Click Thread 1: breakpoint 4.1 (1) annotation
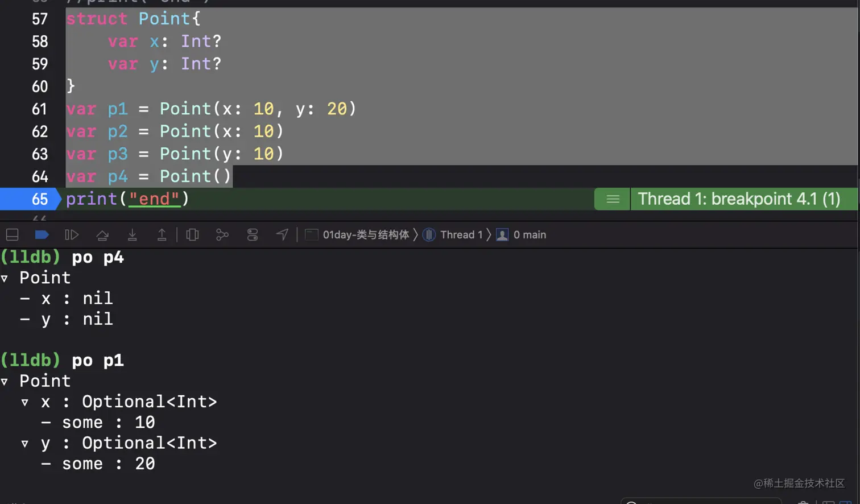The height and width of the screenshot is (504, 860). coord(739,199)
